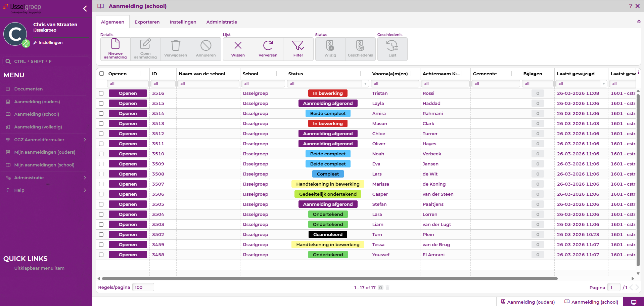Click the horizontal scrollbar of the table
Screen dimensions: 644x306
pyautogui.click(x=329, y=278)
